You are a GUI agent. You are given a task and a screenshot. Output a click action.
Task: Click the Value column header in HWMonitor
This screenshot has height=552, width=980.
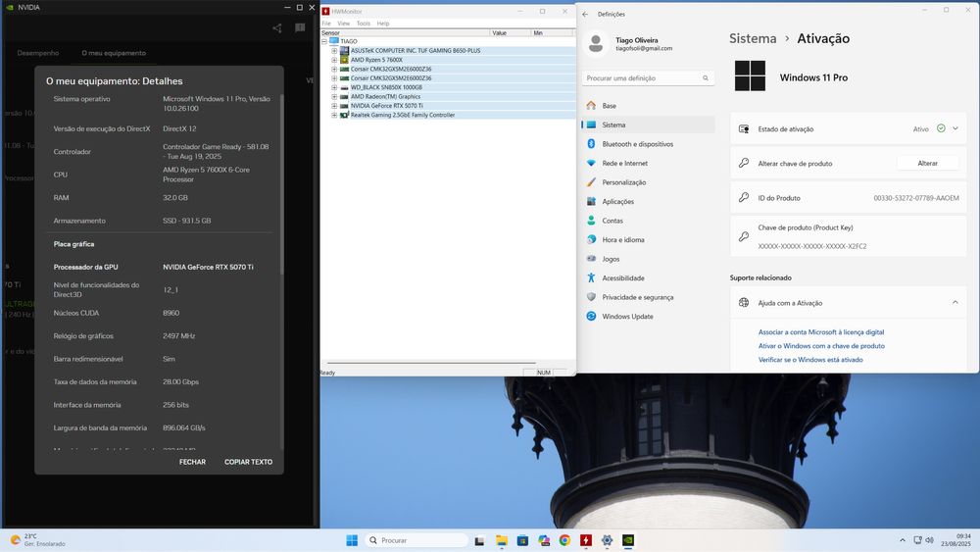point(511,32)
